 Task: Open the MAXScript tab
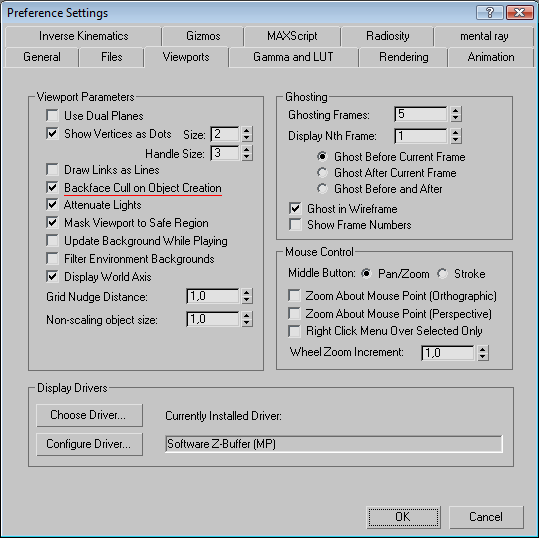292,36
